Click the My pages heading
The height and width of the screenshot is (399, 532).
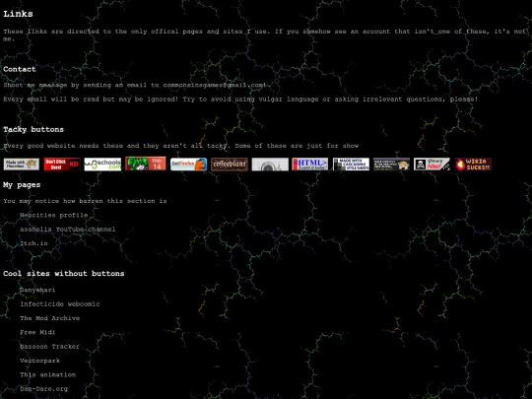[x=22, y=185]
